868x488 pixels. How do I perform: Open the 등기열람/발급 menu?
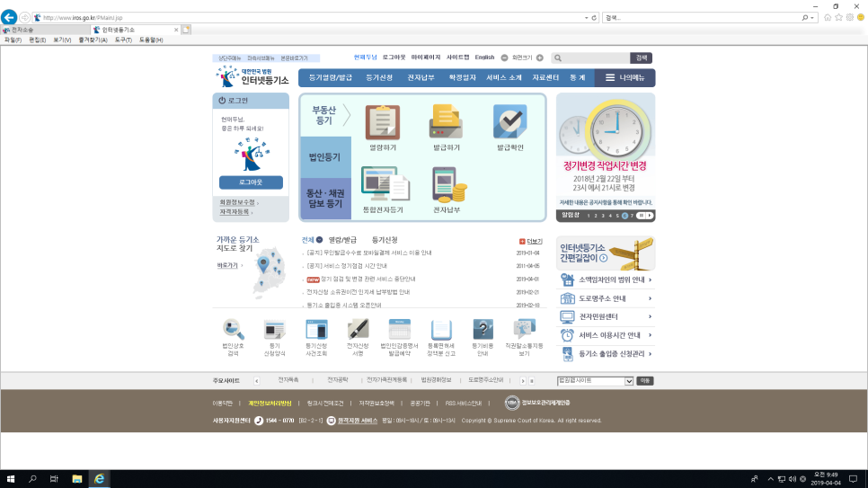coord(331,77)
